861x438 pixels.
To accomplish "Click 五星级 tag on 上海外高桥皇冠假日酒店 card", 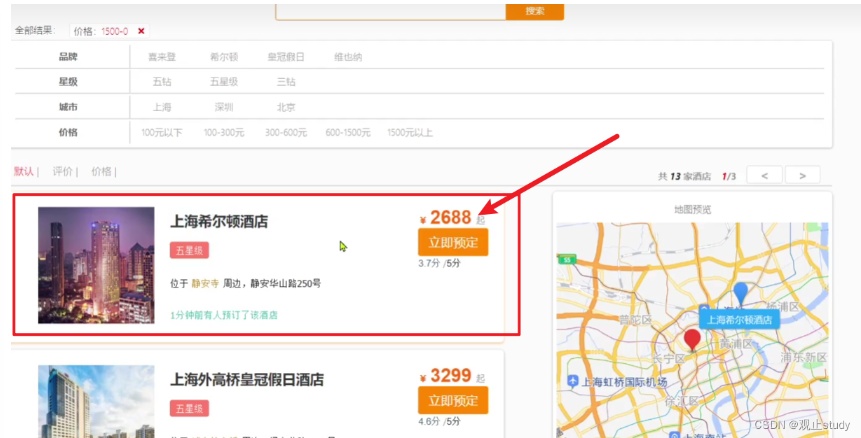I will click(x=189, y=408).
